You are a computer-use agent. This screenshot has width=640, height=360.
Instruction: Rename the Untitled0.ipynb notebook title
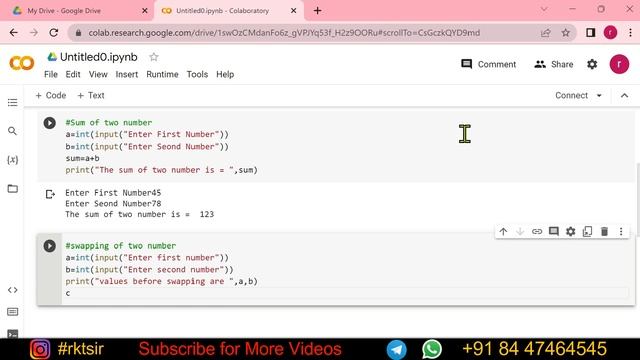click(98, 57)
